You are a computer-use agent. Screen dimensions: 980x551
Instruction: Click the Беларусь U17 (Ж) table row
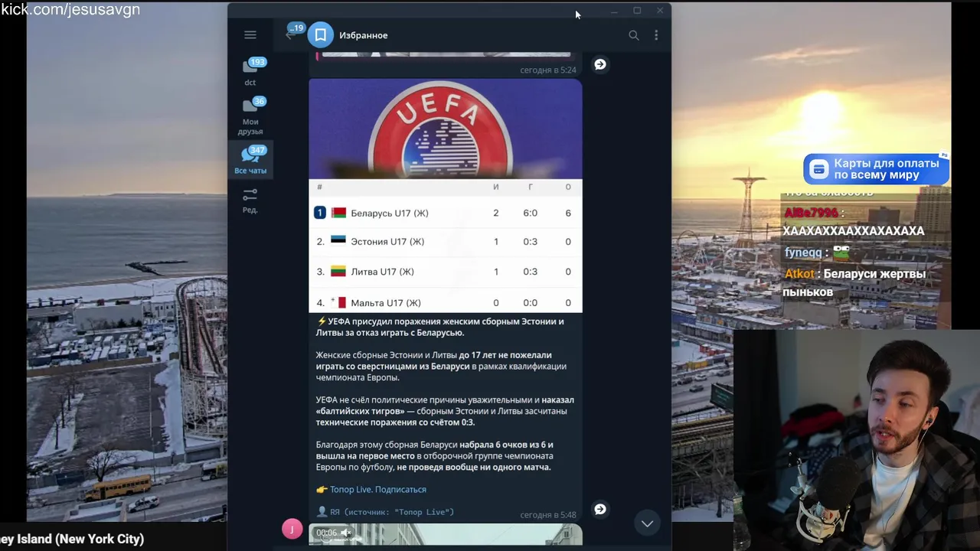tap(446, 213)
